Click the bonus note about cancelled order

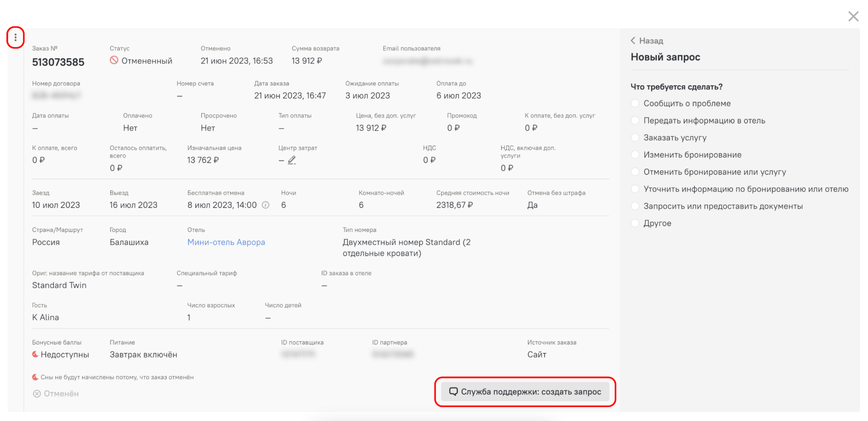pyautogui.click(x=117, y=378)
